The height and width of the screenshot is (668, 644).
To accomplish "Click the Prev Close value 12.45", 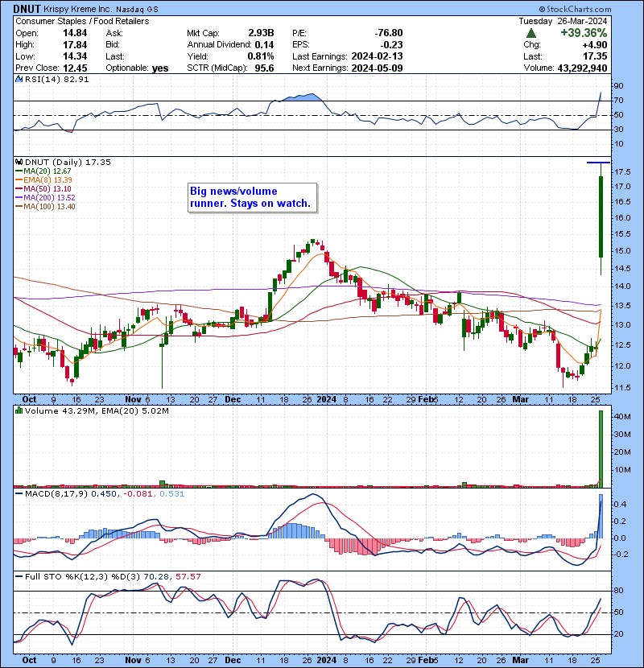I will pyautogui.click(x=75, y=68).
